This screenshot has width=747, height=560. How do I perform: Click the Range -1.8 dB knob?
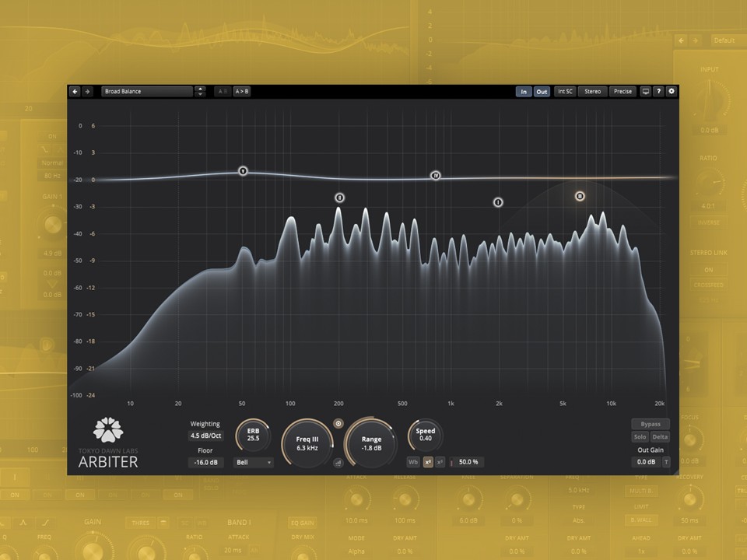pyautogui.click(x=371, y=443)
